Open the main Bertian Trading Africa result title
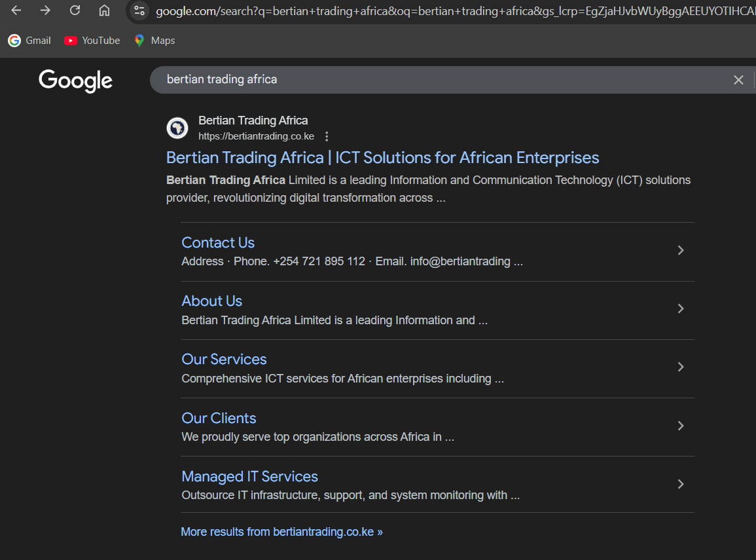The image size is (756, 560). (x=382, y=158)
